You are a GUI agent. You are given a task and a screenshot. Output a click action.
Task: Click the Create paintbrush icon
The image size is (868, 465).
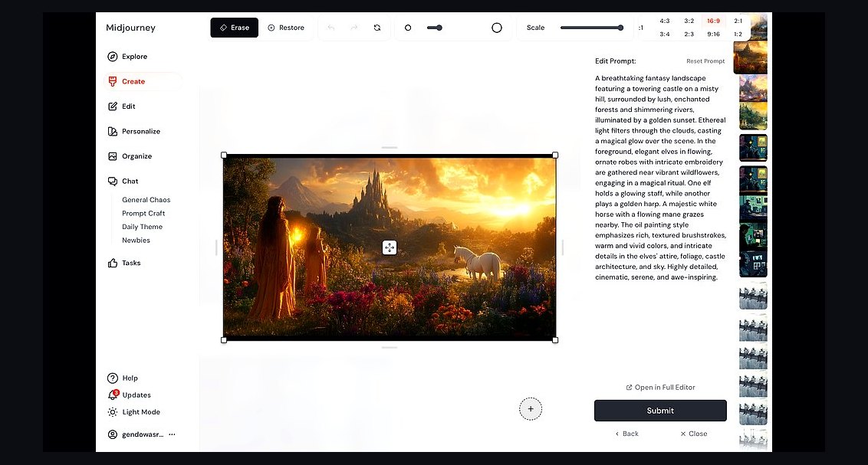[x=113, y=81]
